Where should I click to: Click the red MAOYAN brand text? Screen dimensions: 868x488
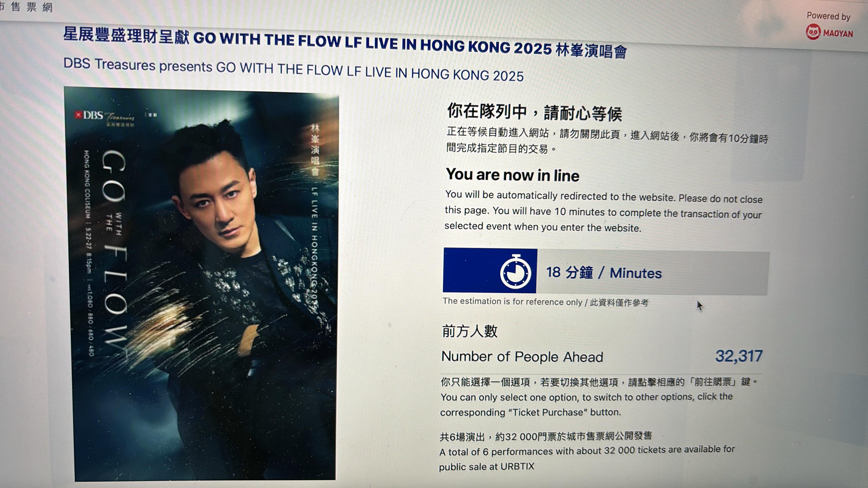coord(838,33)
